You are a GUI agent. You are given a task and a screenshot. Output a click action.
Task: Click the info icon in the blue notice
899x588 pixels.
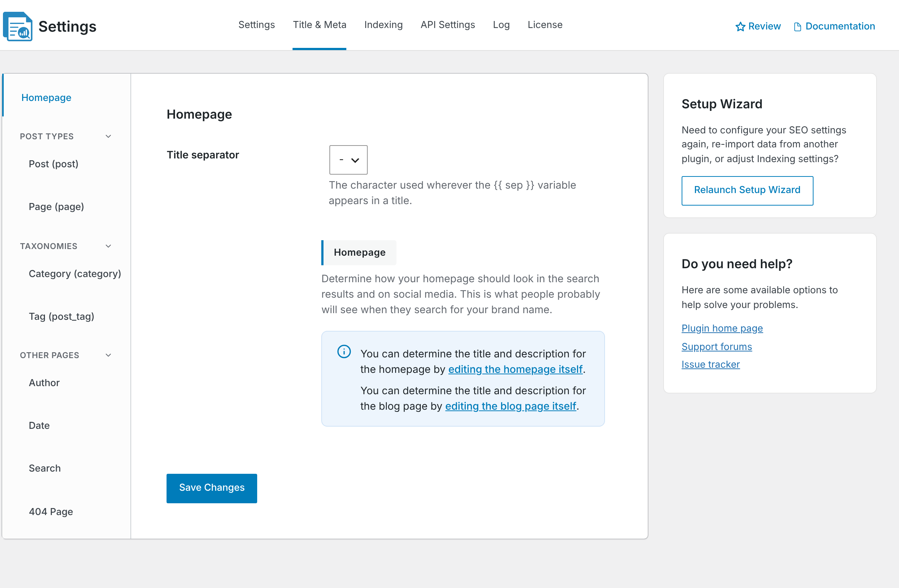click(344, 351)
